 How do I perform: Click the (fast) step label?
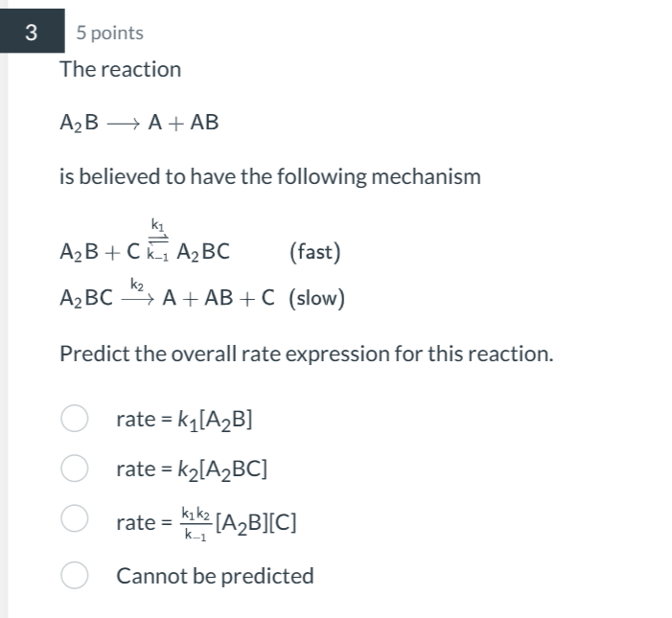pos(314,252)
